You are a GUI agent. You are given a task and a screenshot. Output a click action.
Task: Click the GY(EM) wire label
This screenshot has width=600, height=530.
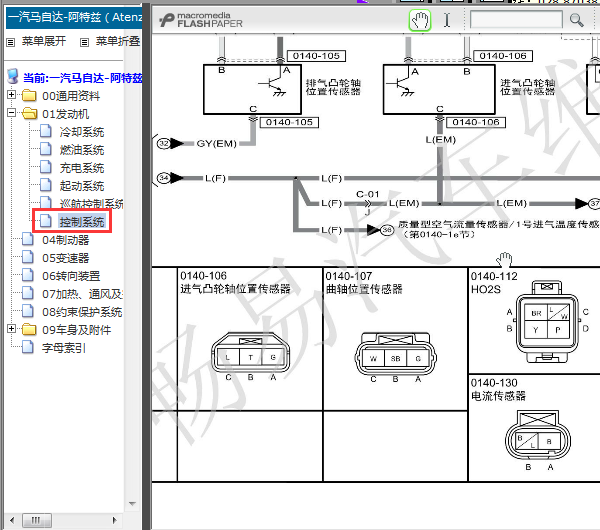pos(216,144)
